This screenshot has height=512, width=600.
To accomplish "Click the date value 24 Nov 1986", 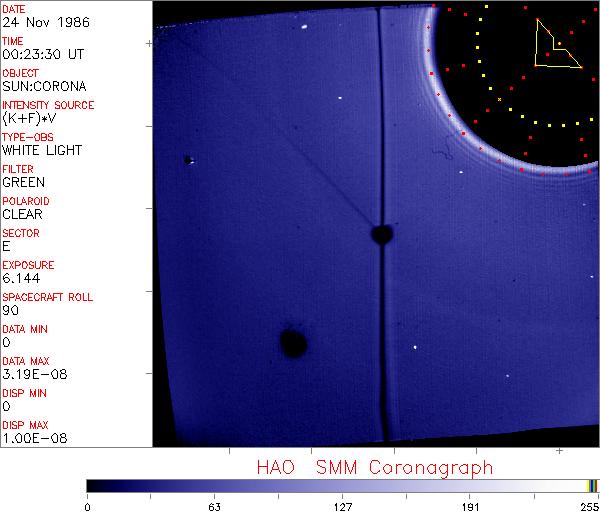I will [x=46, y=22].
